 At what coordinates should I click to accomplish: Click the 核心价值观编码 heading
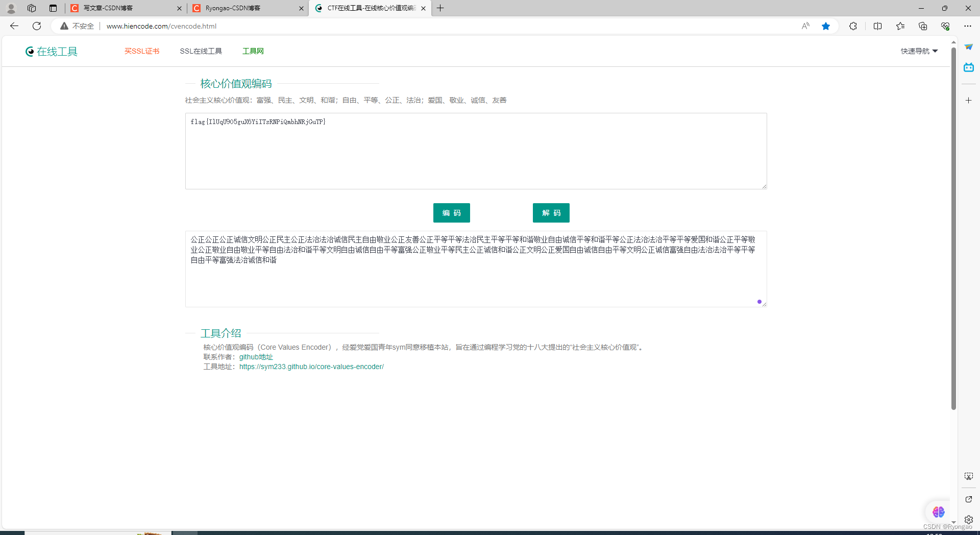(x=236, y=83)
